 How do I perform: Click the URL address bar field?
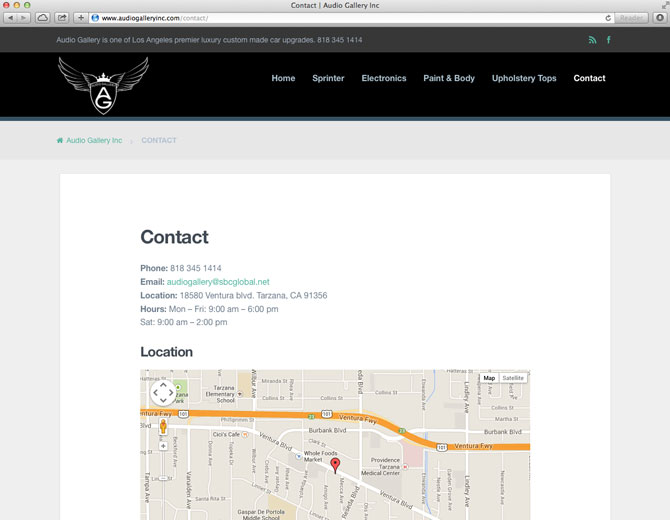pos(340,18)
